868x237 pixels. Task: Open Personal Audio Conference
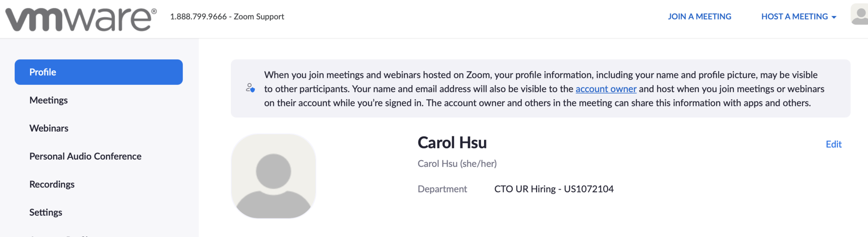pyautogui.click(x=85, y=156)
